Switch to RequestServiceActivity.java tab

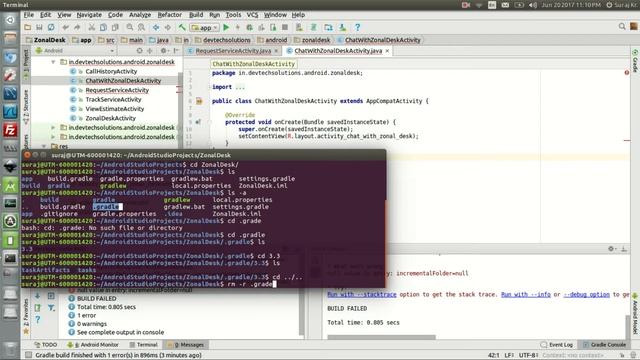point(233,51)
